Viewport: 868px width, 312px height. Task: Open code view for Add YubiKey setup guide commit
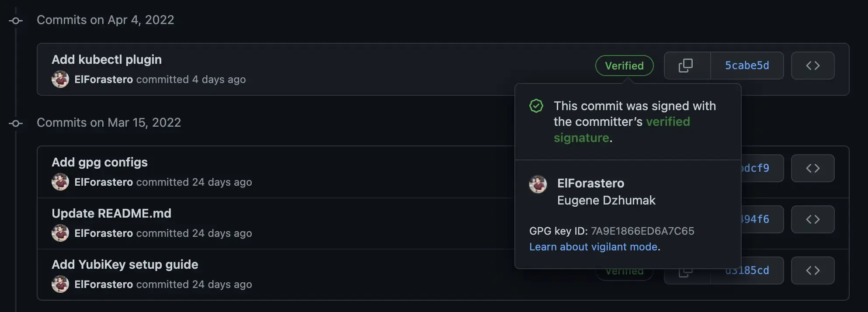(x=812, y=270)
